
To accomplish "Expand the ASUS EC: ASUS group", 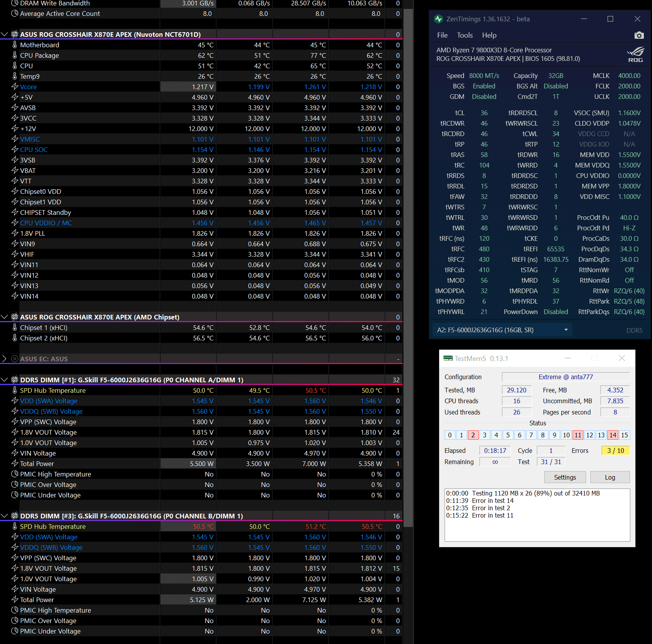I will pos(4,359).
